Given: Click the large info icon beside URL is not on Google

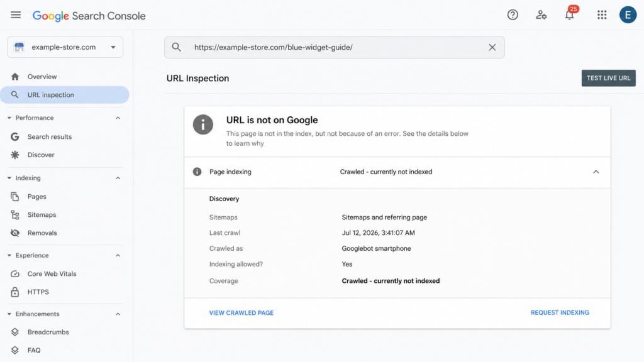Looking at the screenshot, I should (x=203, y=124).
